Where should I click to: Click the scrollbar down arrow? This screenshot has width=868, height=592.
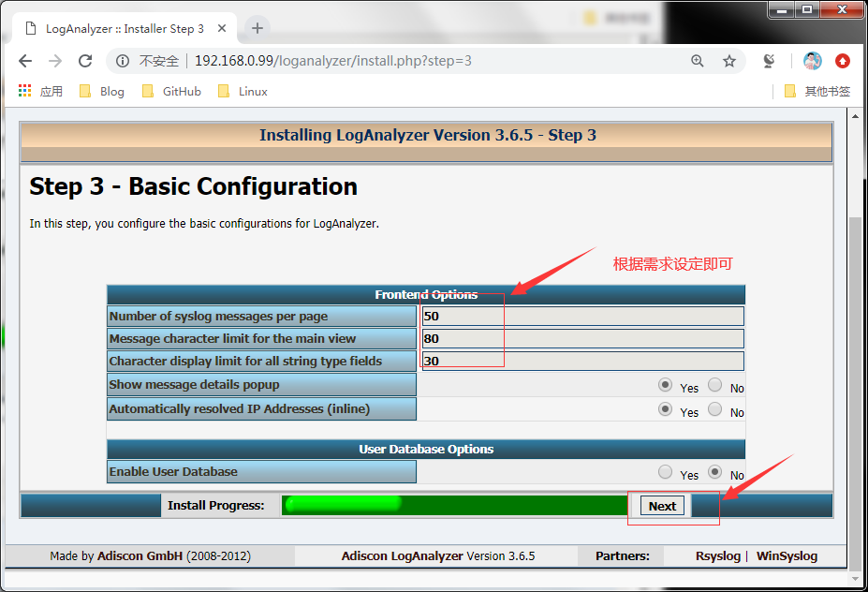click(855, 579)
